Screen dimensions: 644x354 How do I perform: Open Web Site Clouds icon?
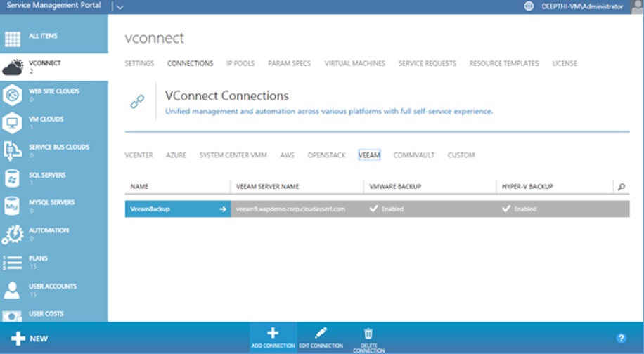13,95
